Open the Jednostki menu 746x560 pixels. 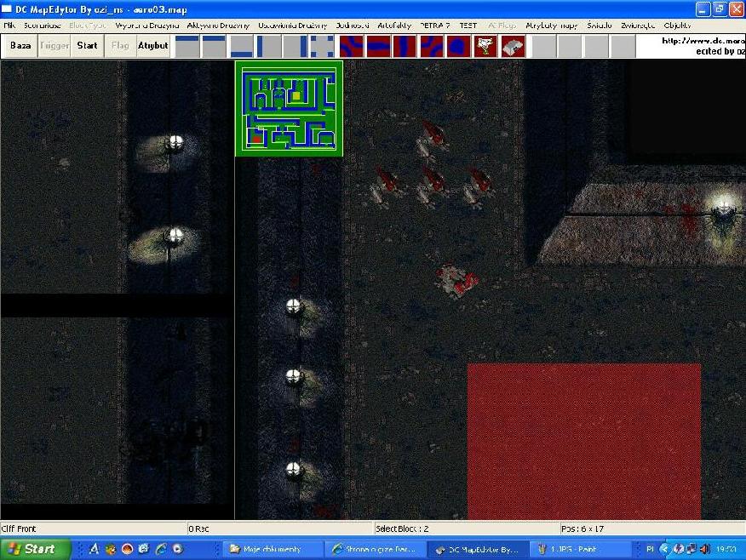tap(353, 26)
